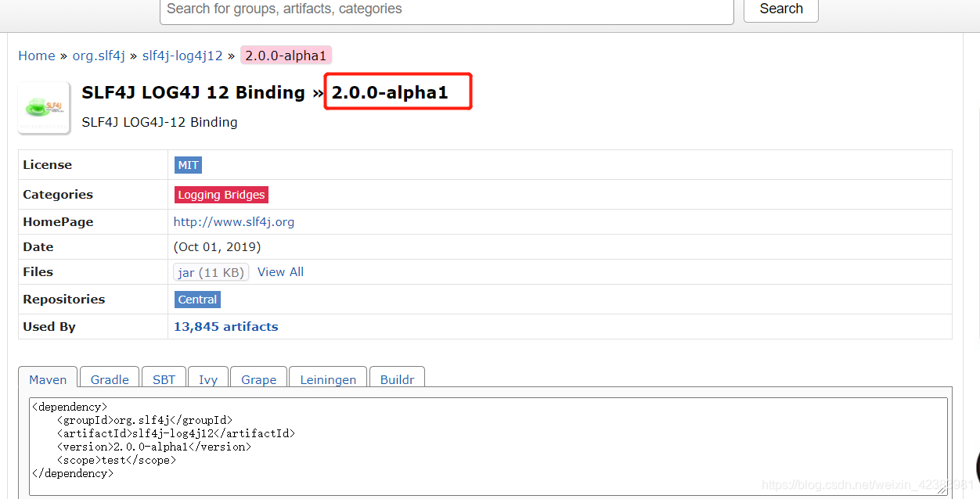Visit the http://www.slf4j.org homepage link

[x=234, y=221]
